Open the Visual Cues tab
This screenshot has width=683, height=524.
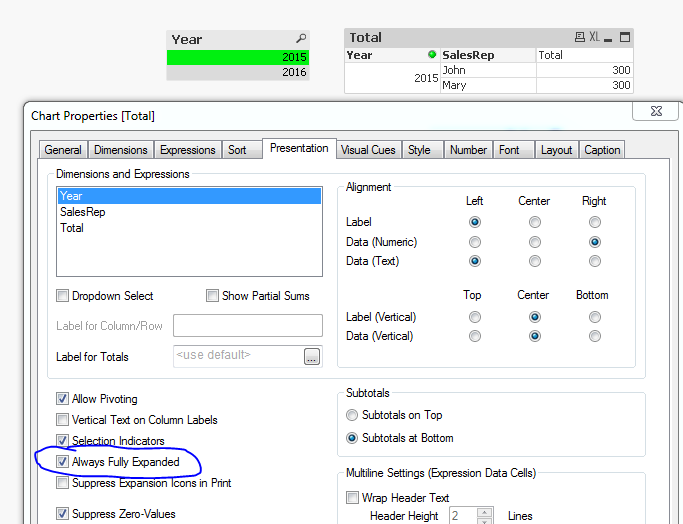click(369, 150)
